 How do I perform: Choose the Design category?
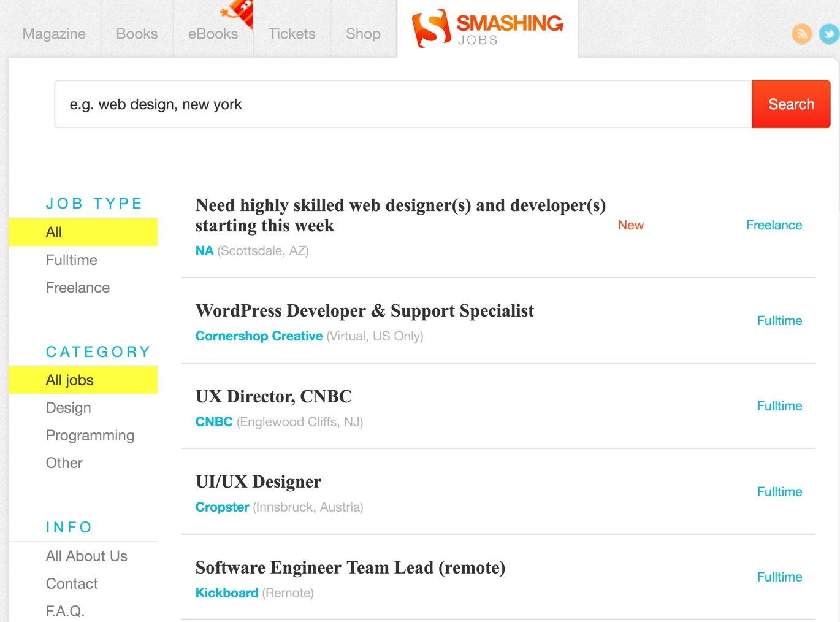click(68, 408)
